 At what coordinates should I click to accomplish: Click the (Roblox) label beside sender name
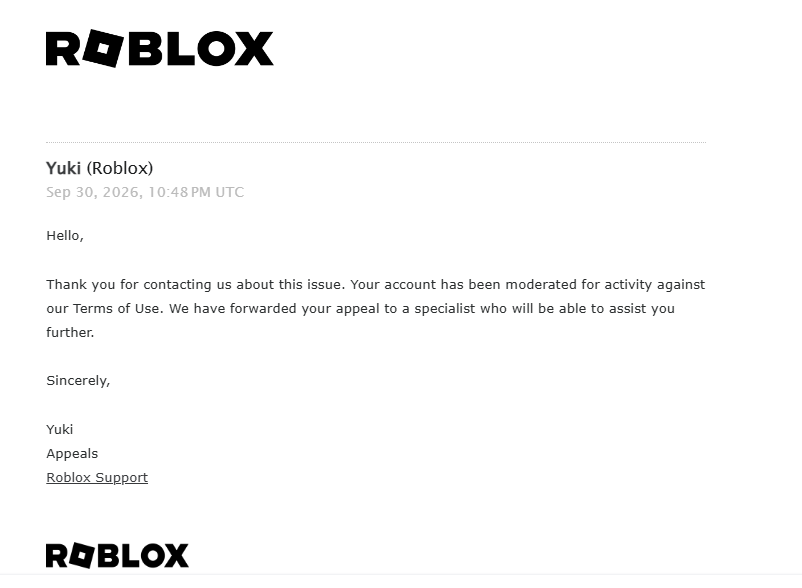click(x=120, y=168)
